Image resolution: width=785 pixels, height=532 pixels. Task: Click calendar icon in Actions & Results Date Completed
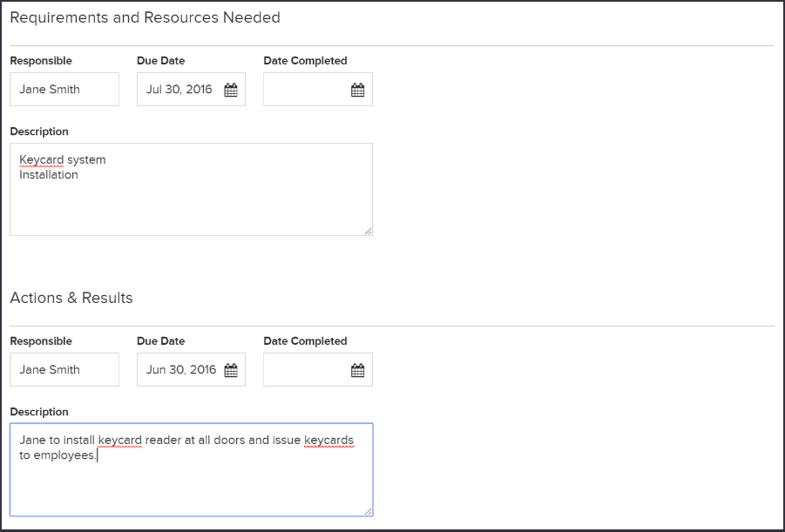pos(357,370)
